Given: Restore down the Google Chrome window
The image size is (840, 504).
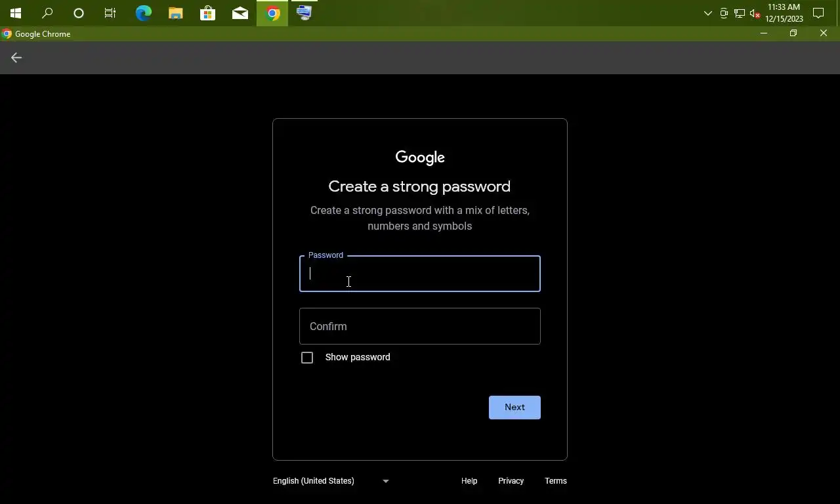Looking at the screenshot, I should click(x=793, y=33).
